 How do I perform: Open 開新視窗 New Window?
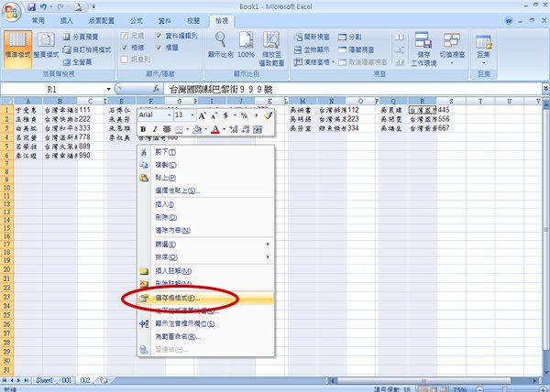click(312, 37)
